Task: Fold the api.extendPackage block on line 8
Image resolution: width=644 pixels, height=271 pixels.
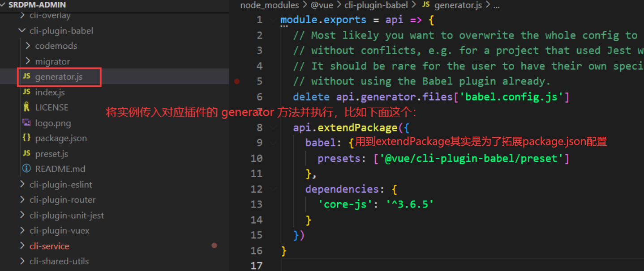Action: pyautogui.click(x=273, y=128)
